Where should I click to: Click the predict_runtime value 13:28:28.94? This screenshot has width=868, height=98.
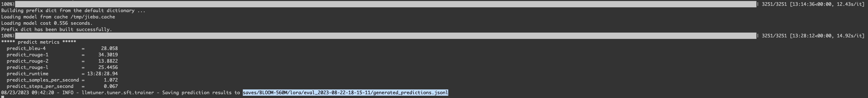point(102,74)
